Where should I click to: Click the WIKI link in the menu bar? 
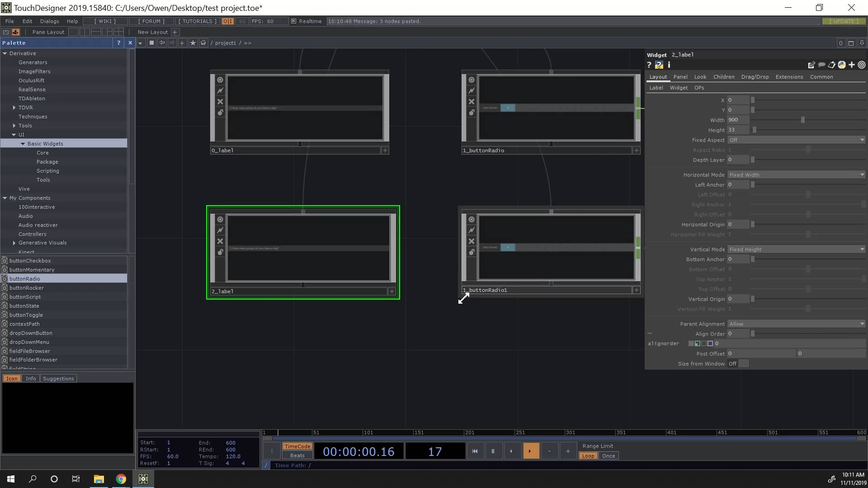point(104,21)
